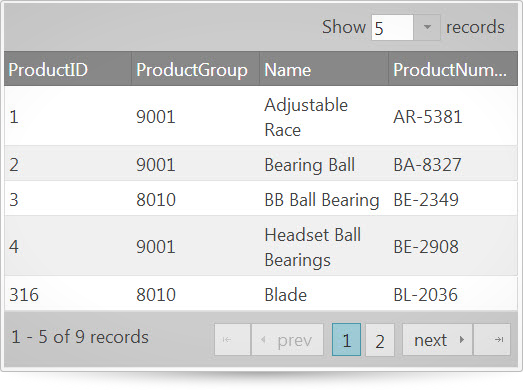Select cell AR-5381

[x=453, y=116]
